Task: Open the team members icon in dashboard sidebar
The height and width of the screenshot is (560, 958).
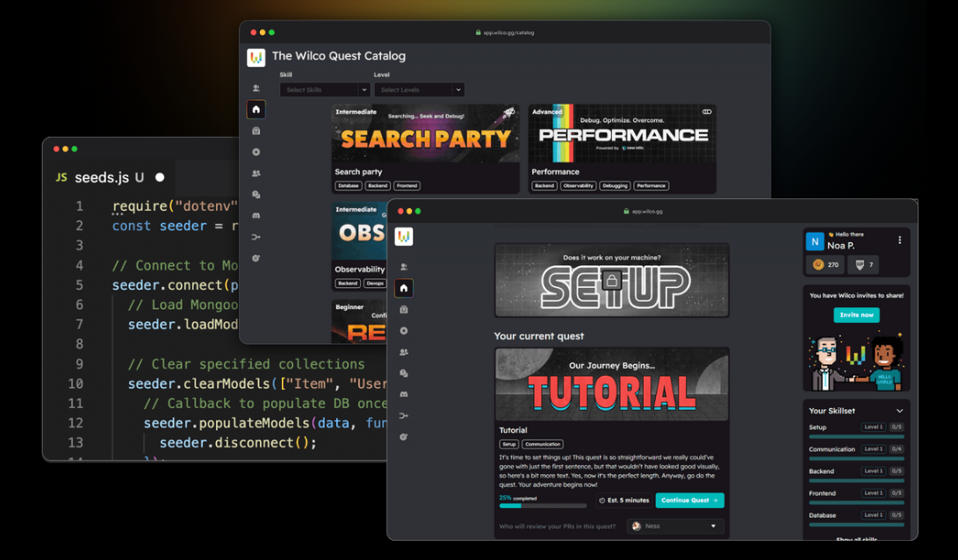Action: pyautogui.click(x=404, y=352)
